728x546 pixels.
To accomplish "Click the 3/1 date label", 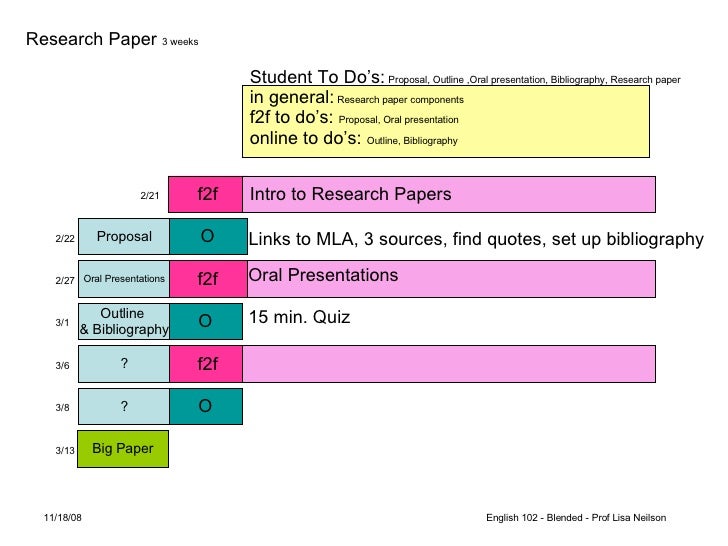I will pyautogui.click(x=62, y=322).
